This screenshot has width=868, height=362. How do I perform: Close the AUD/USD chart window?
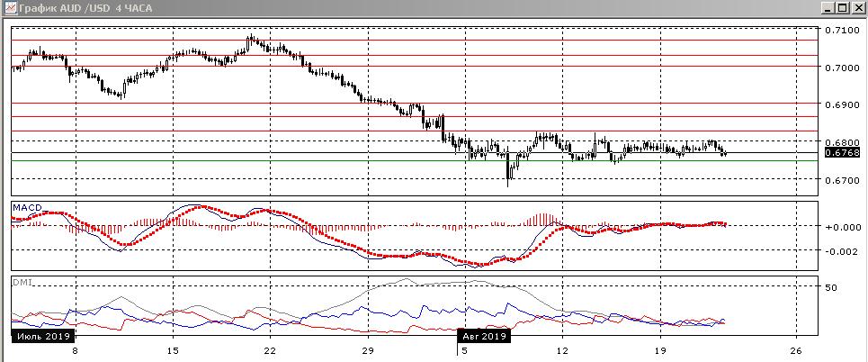click(x=858, y=7)
